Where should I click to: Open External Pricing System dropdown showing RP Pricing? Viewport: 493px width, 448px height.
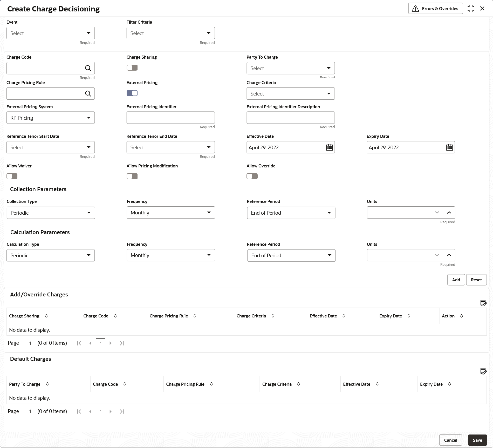click(x=51, y=118)
